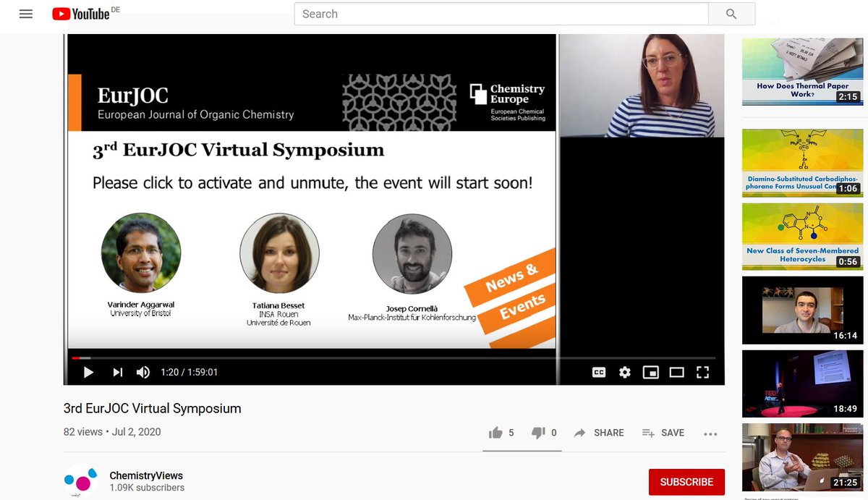Open the player settings gear
This screenshot has width=868, height=500.
click(625, 372)
